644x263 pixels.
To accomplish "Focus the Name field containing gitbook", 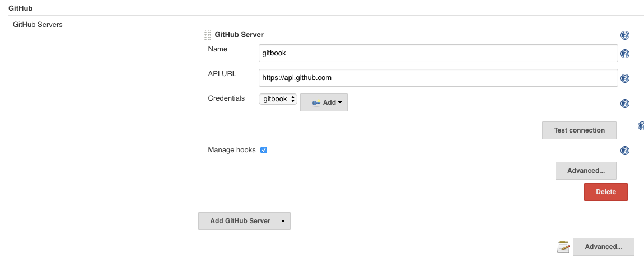I will (x=438, y=53).
